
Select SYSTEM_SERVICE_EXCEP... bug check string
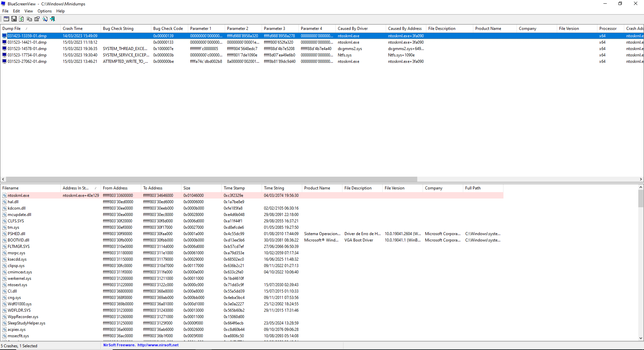[126, 55]
